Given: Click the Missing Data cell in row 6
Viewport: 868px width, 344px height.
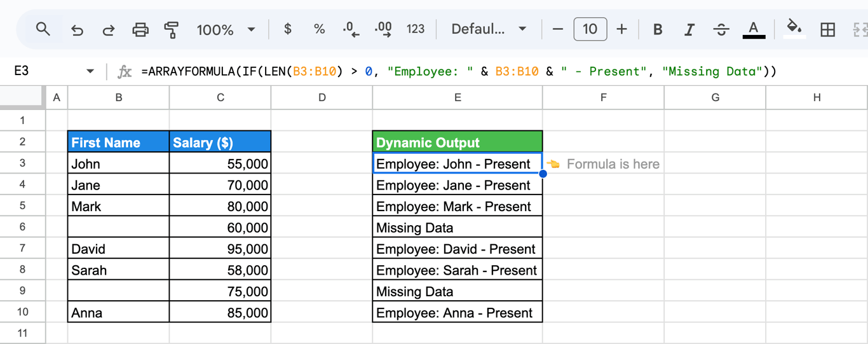Looking at the screenshot, I should click(x=458, y=227).
